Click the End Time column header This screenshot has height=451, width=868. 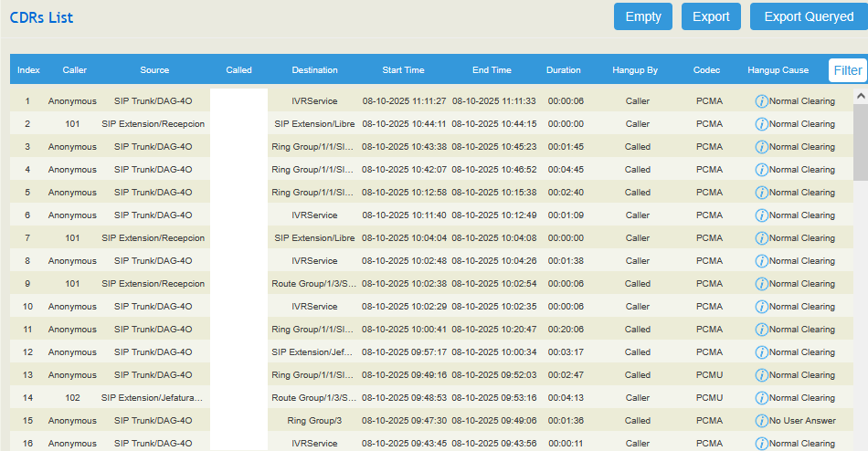(x=492, y=70)
